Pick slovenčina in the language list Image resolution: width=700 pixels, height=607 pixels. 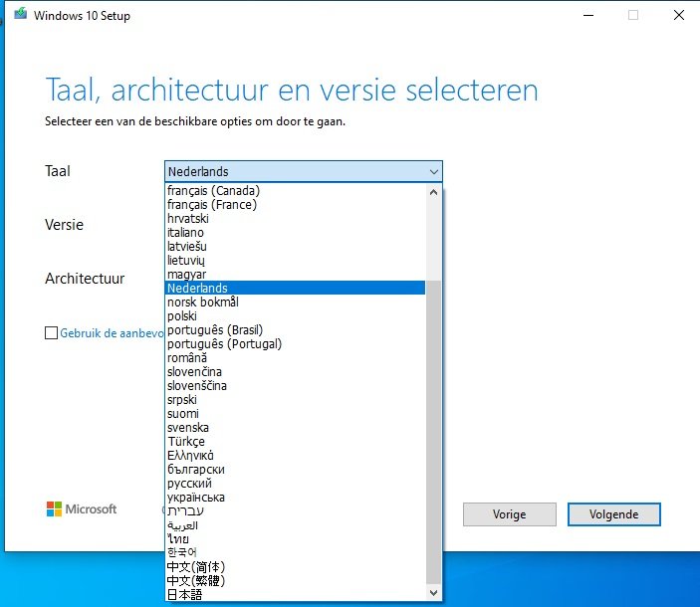tap(295, 371)
